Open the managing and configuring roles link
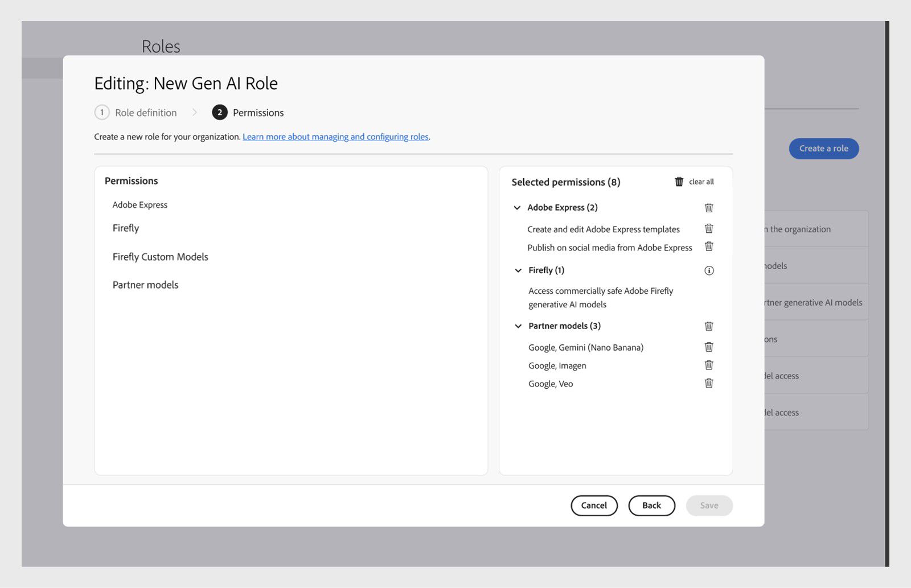The width and height of the screenshot is (911, 588). point(335,137)
